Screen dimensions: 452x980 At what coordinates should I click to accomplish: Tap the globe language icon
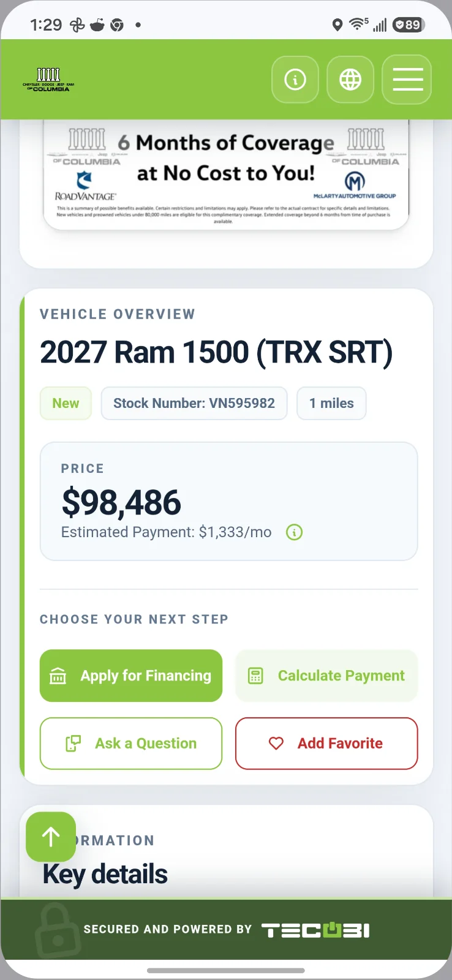(350, 80)
